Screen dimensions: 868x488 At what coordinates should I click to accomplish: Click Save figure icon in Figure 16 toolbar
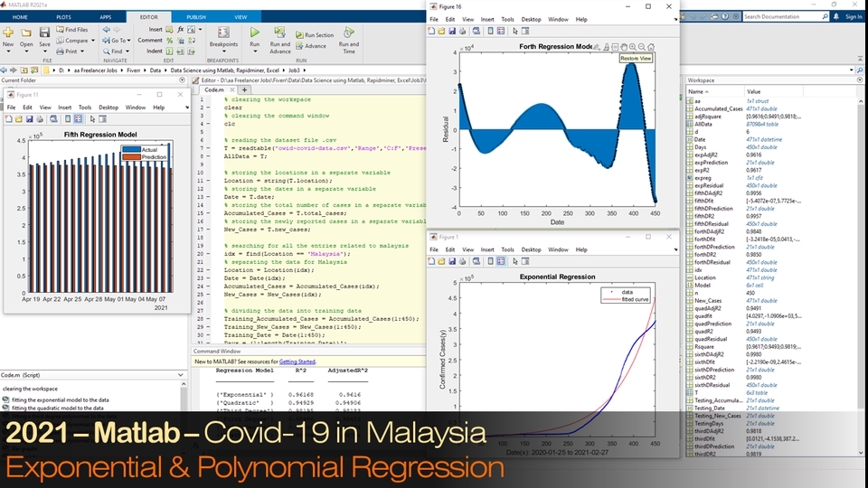[x=452, y=31]
